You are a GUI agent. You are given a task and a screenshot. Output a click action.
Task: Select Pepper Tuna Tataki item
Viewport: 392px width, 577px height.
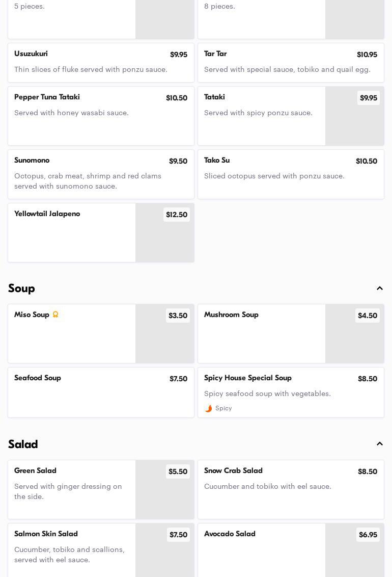point(101,116)
